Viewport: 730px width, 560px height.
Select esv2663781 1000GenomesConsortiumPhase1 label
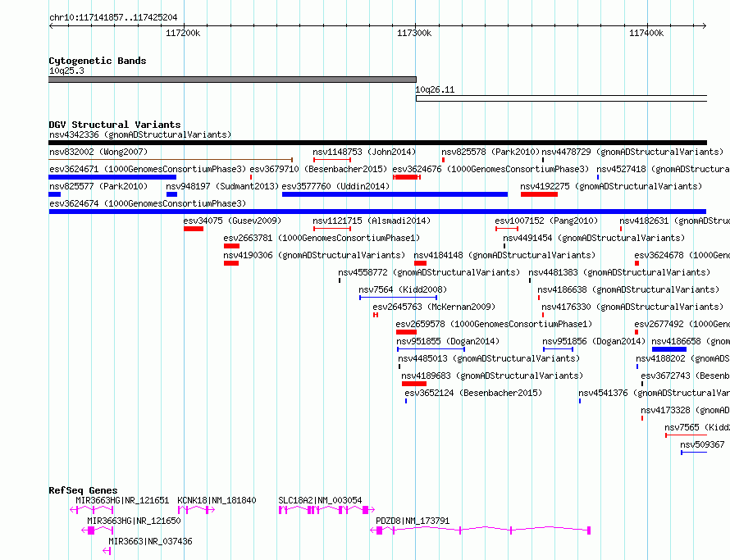pyautogui.click(x=322, y=239)
